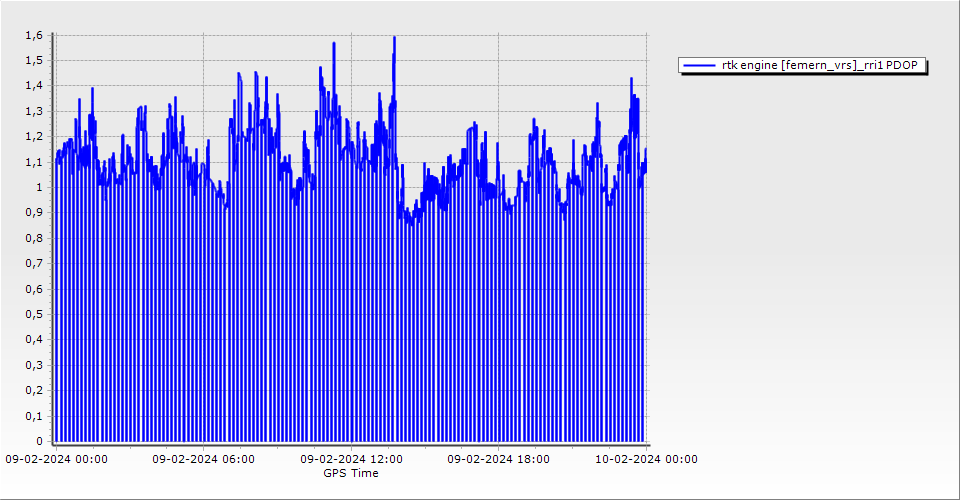960x500 pixels.
Task: Click the GPS Time axis title
Action: click(x=350, y=473)
